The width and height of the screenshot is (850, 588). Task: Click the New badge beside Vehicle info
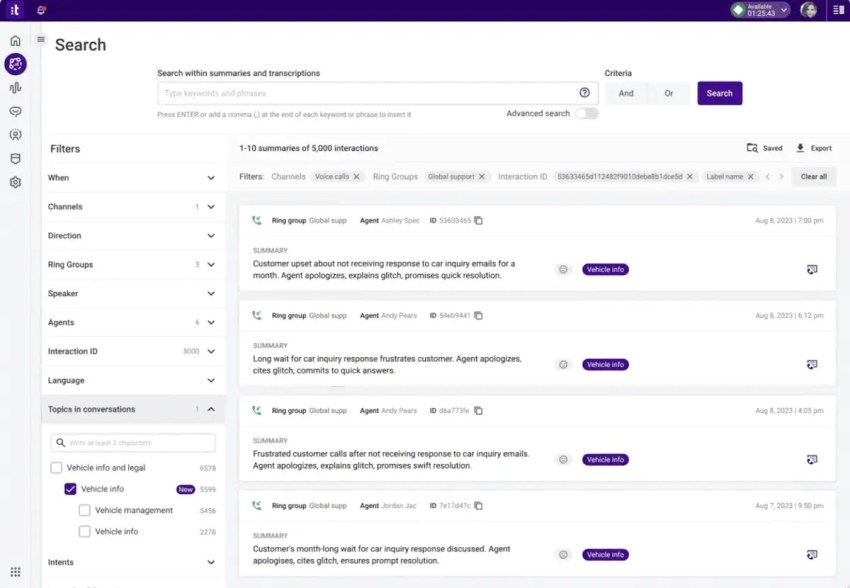click(185, 489)
